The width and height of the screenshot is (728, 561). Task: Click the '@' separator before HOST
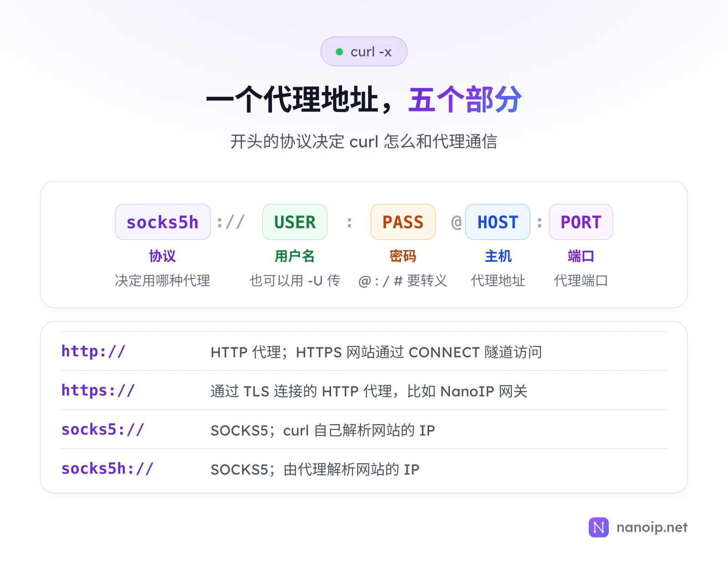(456, 222)
